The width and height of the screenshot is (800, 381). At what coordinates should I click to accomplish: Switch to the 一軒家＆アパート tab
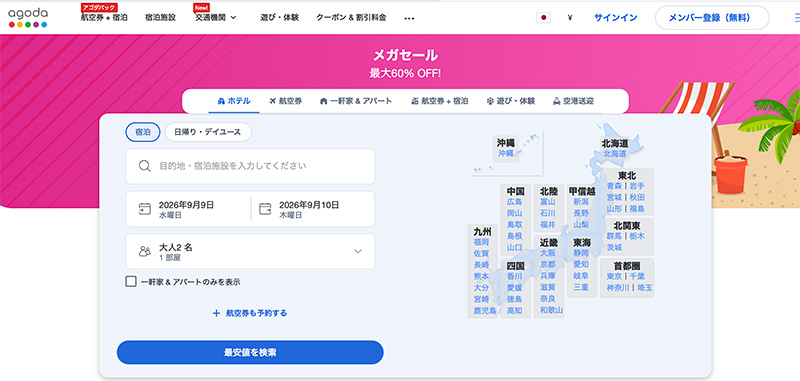coord(356,101)
